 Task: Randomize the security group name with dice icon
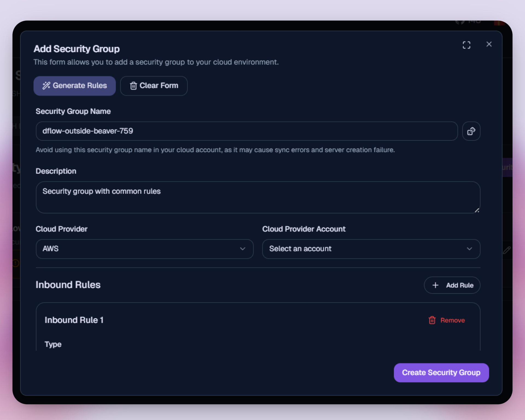pyautogui.click(x=471, y=131)
